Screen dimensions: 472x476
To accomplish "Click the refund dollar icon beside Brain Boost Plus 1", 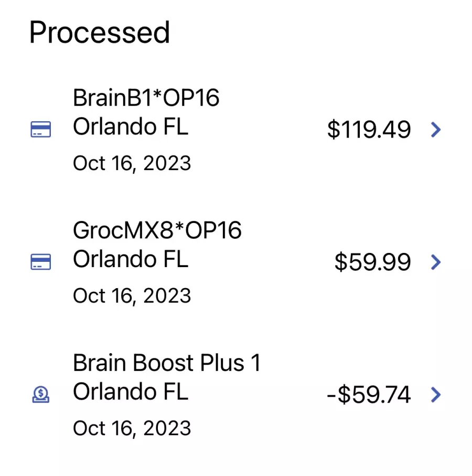I will point(41,394).
